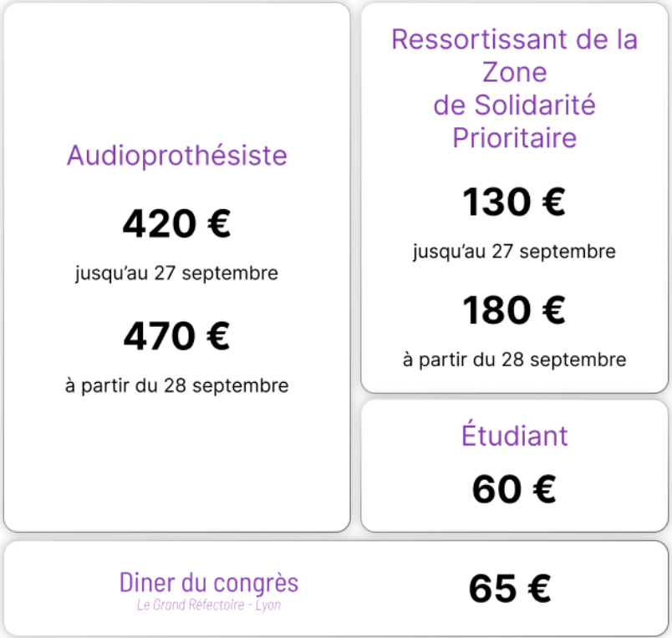Click the Audioprothésiste heading

[x=176, y=156]
